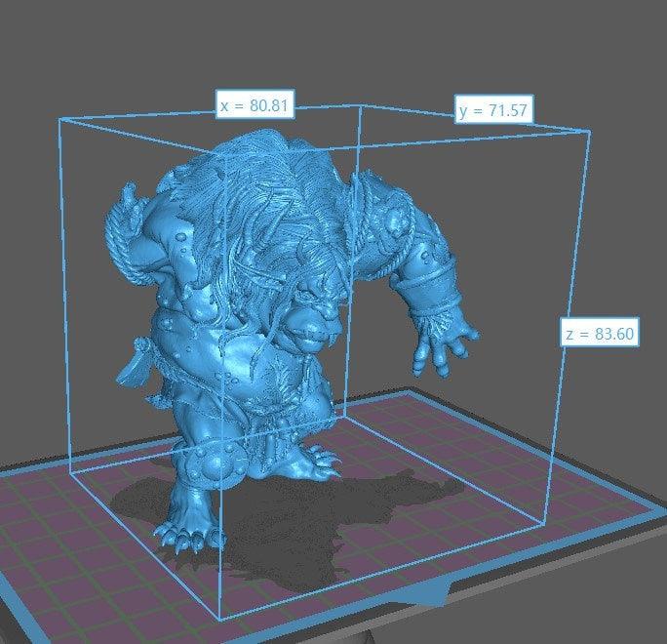Click the y = 71.57 dimension label
The image size is (667, 644).
click(493, 110)
